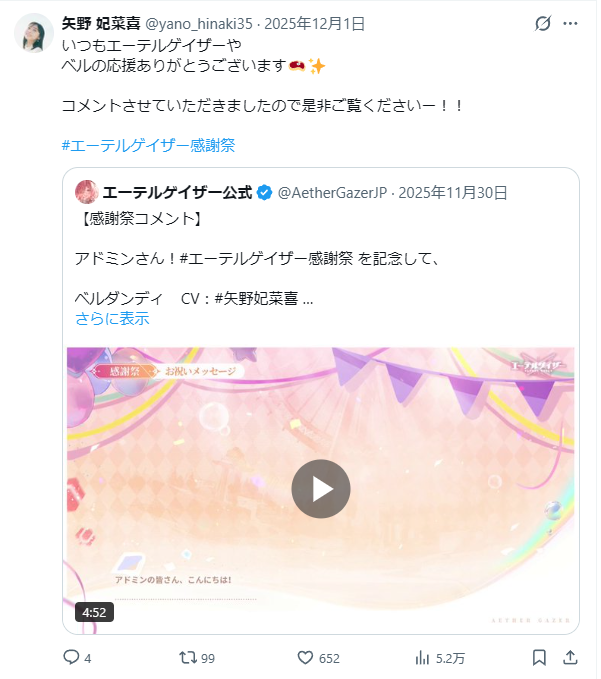The width and height of the screenshot is (601, 679).
Task: Click the display name 矢野 妃菜喜
Action: click(101, 23)
